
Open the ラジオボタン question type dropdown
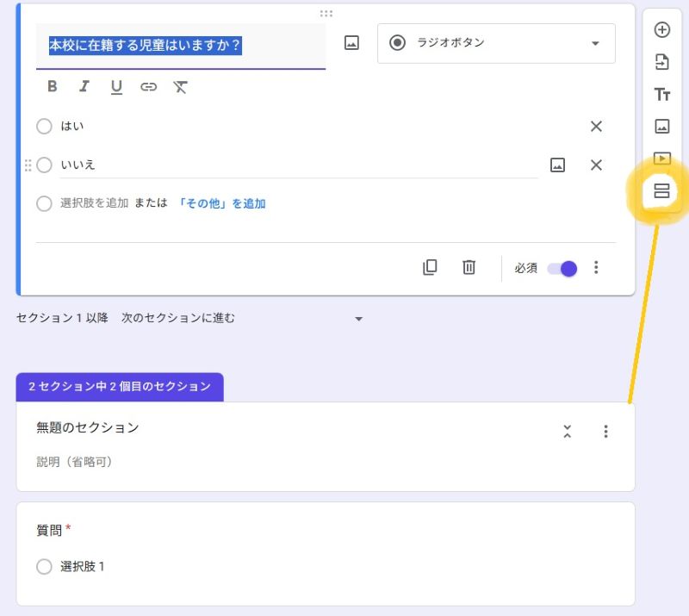coord(496,43)
